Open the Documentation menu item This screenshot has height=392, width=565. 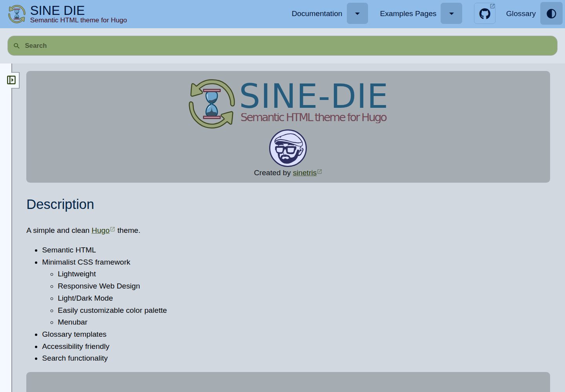coord(317,14)
